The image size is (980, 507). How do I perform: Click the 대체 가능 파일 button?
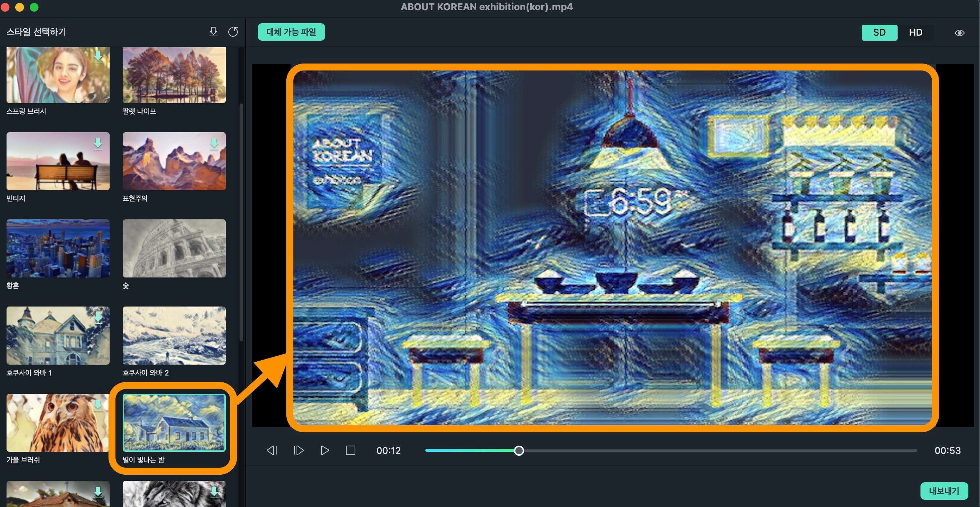tap(291, 32)
